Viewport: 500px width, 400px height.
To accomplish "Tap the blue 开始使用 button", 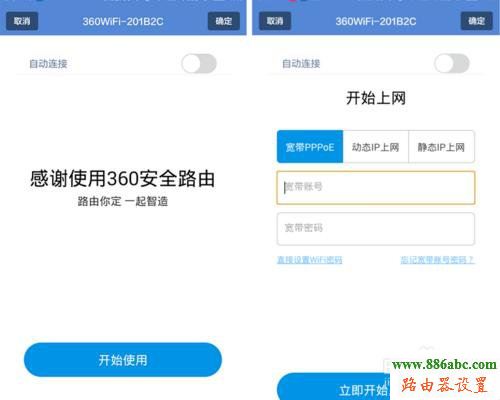I will pyautogui.click(x=123, y=360).
